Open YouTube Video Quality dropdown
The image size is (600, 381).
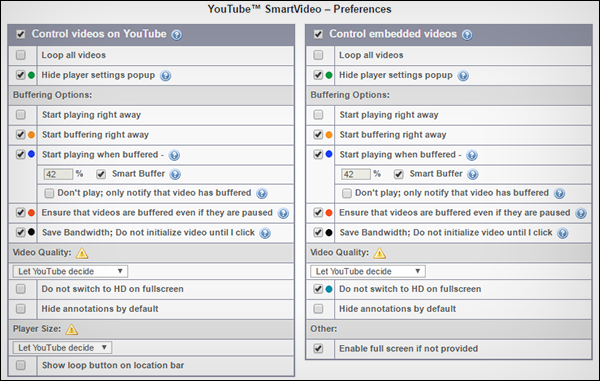coord(70,271)
